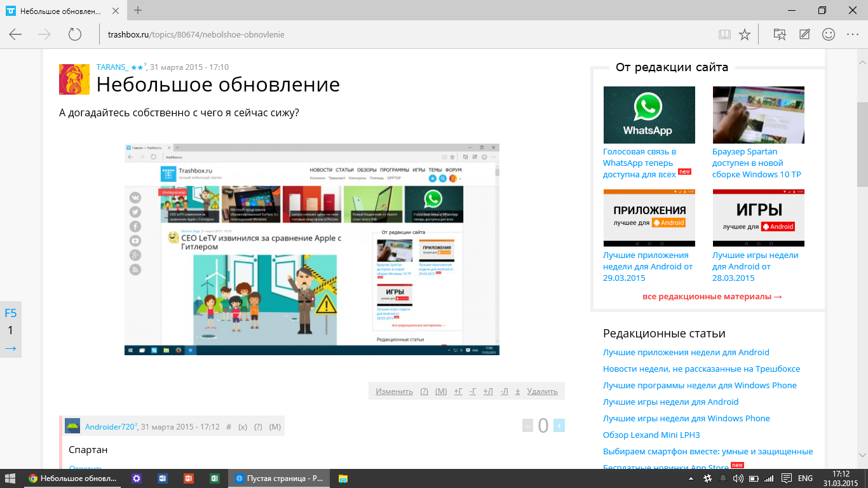Switch to Chrome in the taskbar
This screenshot has width=868, height=488.
73,478
